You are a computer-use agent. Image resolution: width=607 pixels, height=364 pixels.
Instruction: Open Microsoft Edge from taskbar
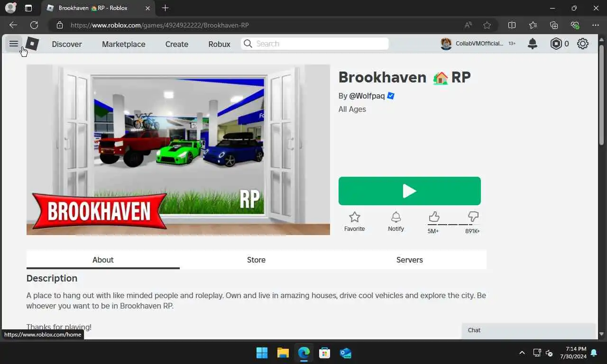(304, 353)
